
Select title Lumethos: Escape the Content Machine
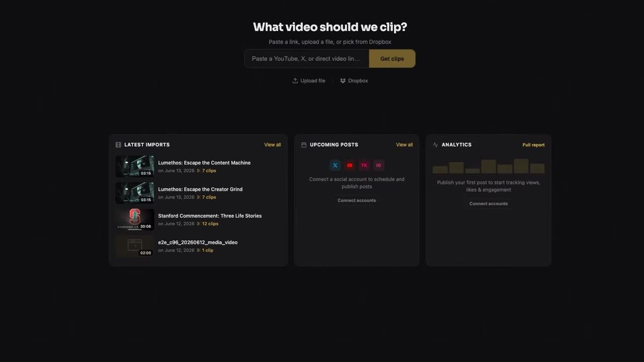[204, 163]
